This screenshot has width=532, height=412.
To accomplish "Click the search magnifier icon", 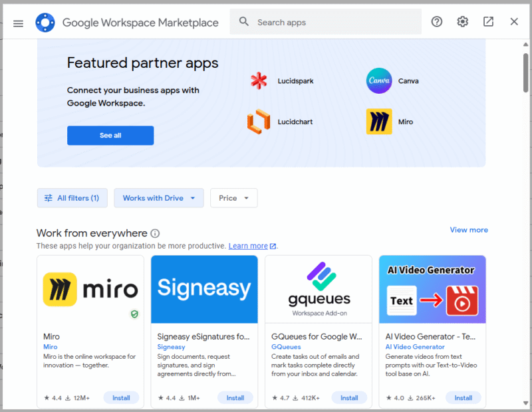I will (x=244, y=21).
